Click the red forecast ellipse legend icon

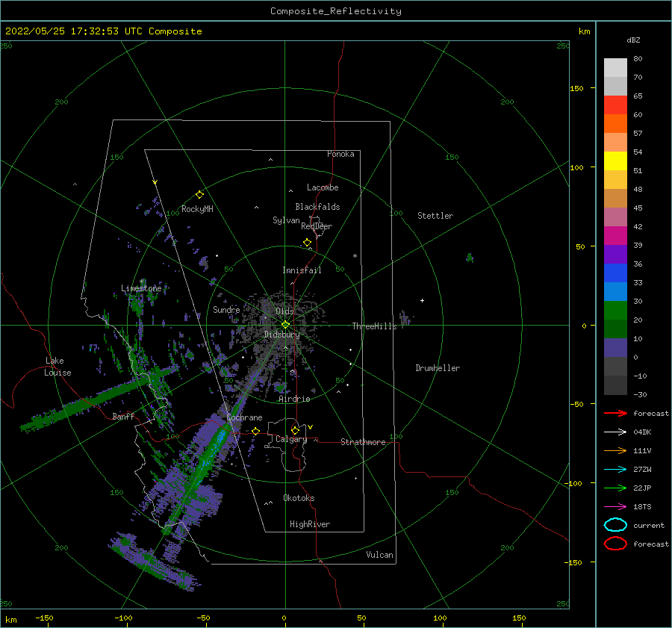(x=615, y=544)
